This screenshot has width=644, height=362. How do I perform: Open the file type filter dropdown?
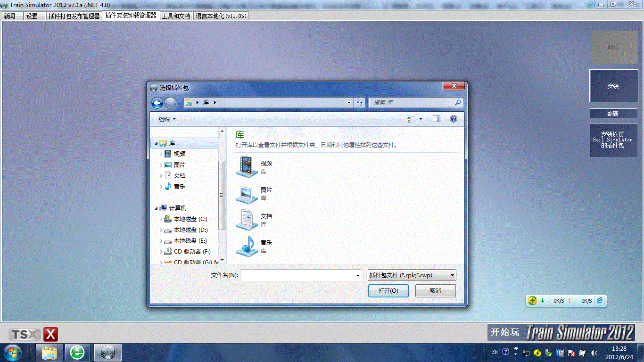pos(412,275)
